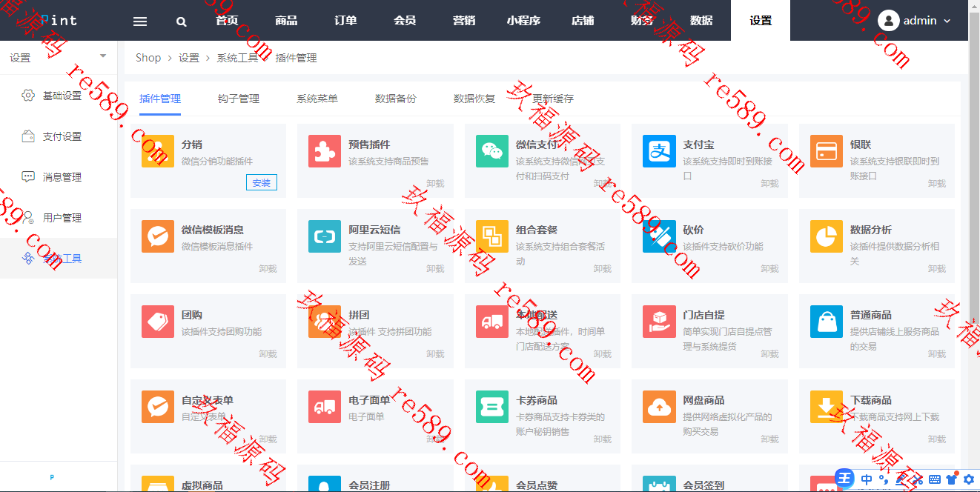
Task: Open 店铺 in top navigation
Action: click(583, 21)
